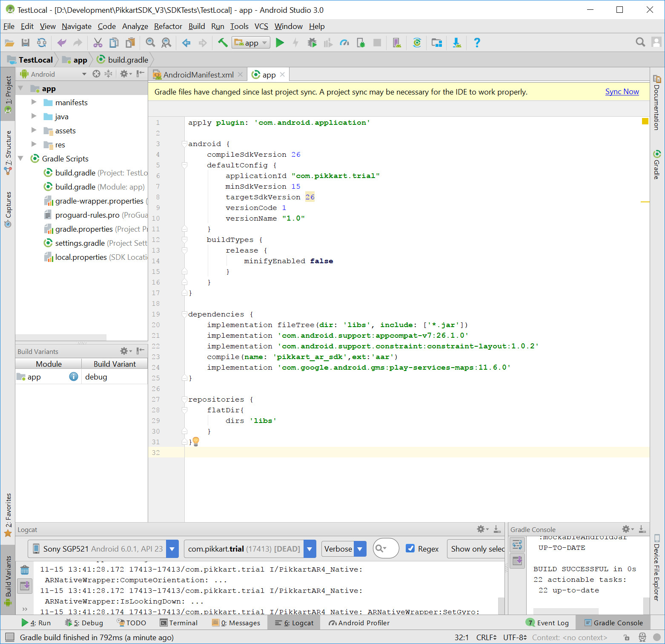Click the Undo arrow icon
The image size is (665, 644).
pyautogui.click(x=62, y=43)
